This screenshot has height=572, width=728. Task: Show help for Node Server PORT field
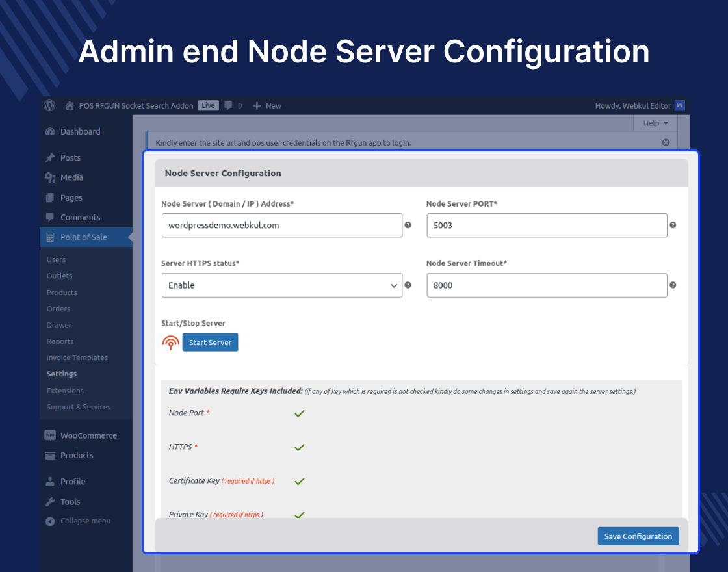pos(673,225)
